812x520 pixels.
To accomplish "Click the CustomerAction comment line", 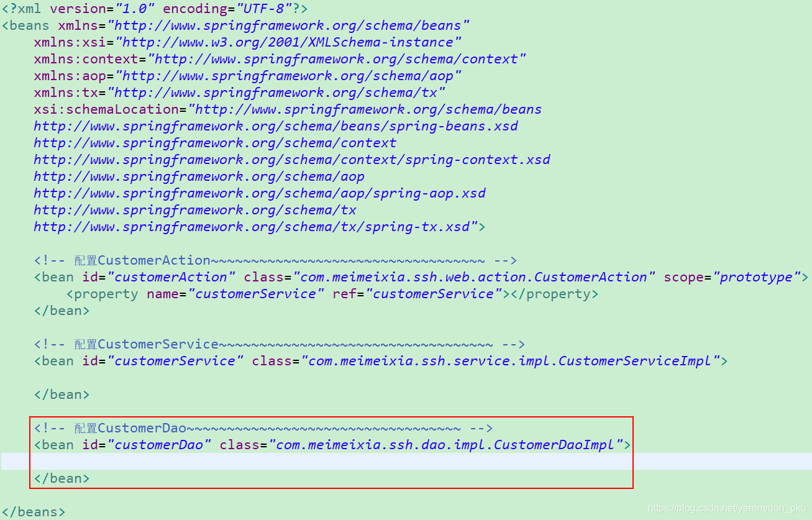I will pyautogui.click(x=276, y=260).
